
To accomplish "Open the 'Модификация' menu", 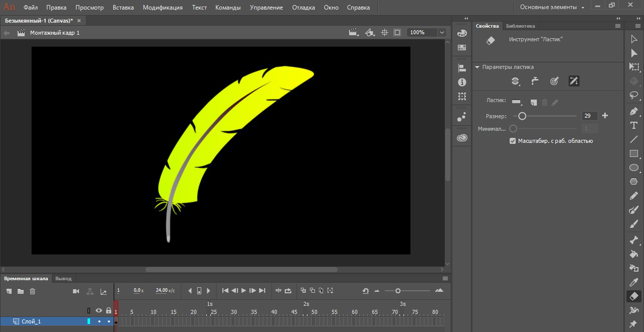I will [x=163, y=8].
